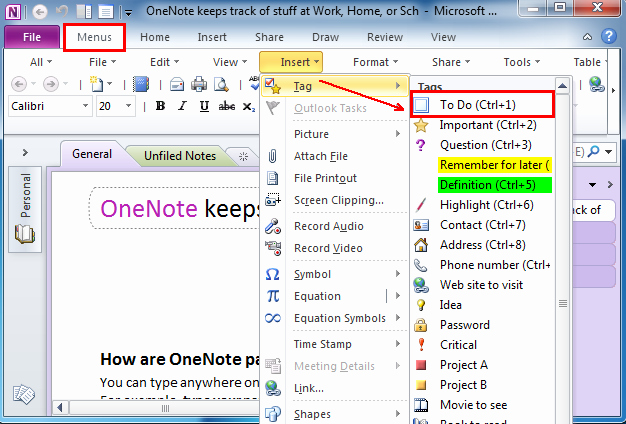Toggle Subscript formatting
Viewport: 626px width, 424px height.
248,107
